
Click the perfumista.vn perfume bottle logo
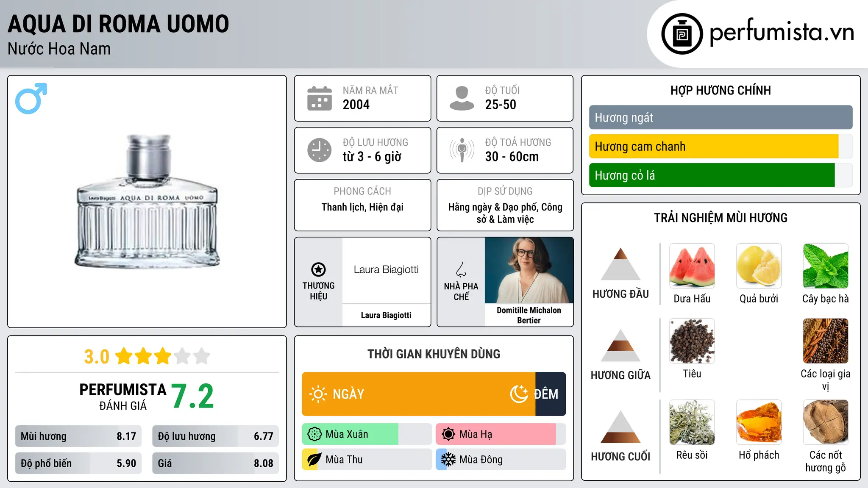(682, 34)
